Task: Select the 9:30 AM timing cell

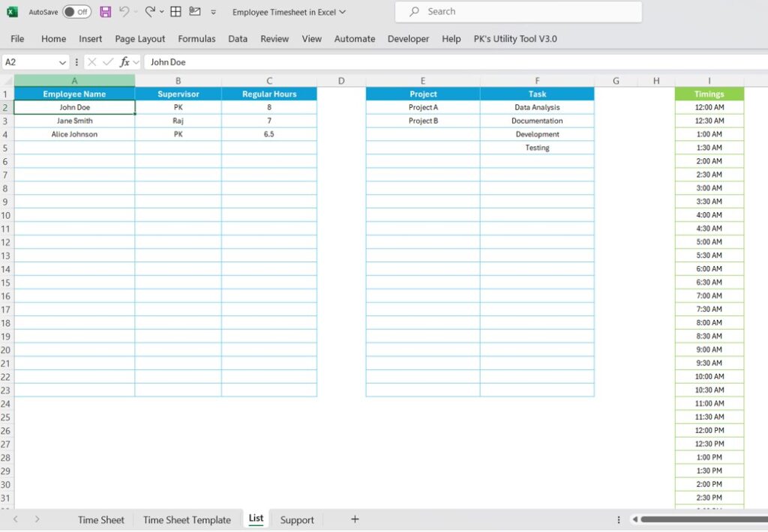Action: pyautogui.click(x=709, y=363)
